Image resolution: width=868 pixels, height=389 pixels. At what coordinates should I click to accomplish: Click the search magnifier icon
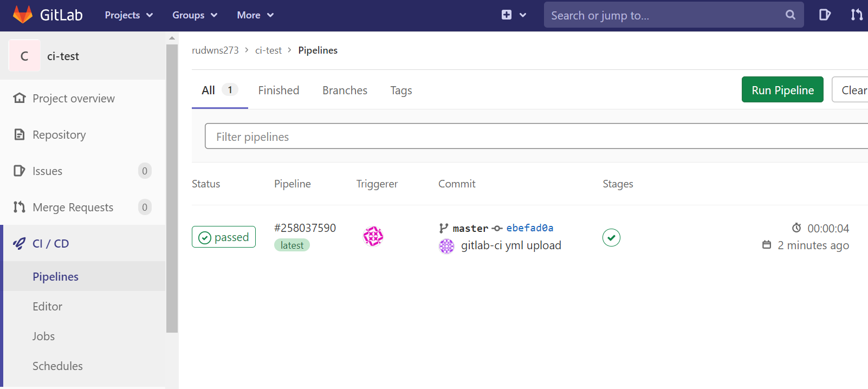click(x=791, y=15)
